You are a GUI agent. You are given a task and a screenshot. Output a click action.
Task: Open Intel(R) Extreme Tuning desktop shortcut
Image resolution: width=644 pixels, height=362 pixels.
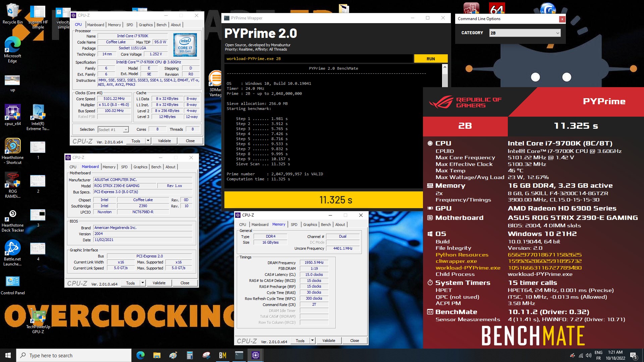coord(38,117)
